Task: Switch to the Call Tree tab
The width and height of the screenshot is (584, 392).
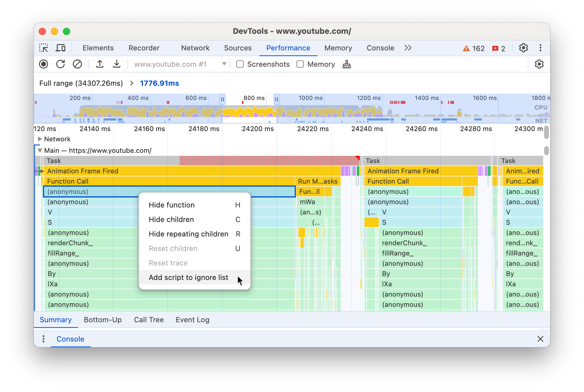Action: pyautogui.click(x=149, y=320)
